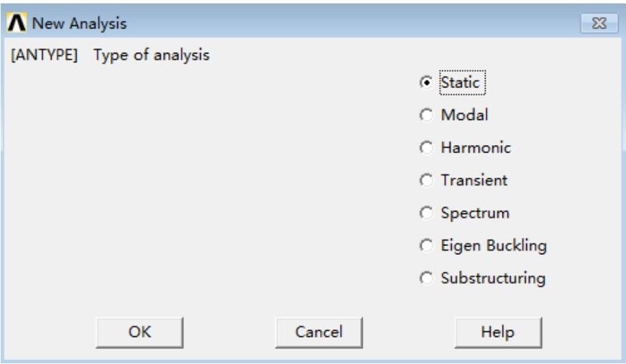Switch to the Spectrum radio button
Viewport: 626px width, 364px height.
[x=427, y=213]
